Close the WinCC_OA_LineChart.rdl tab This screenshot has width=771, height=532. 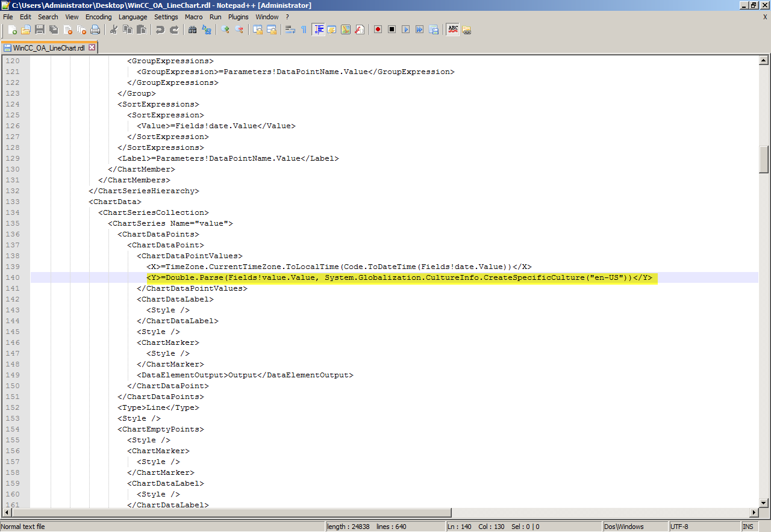tap(92, 47)
